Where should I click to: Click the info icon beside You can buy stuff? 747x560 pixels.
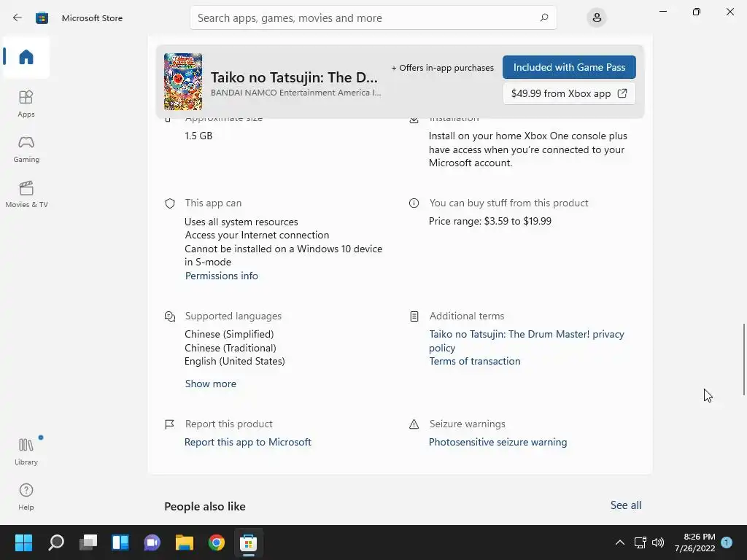point(414,203)
